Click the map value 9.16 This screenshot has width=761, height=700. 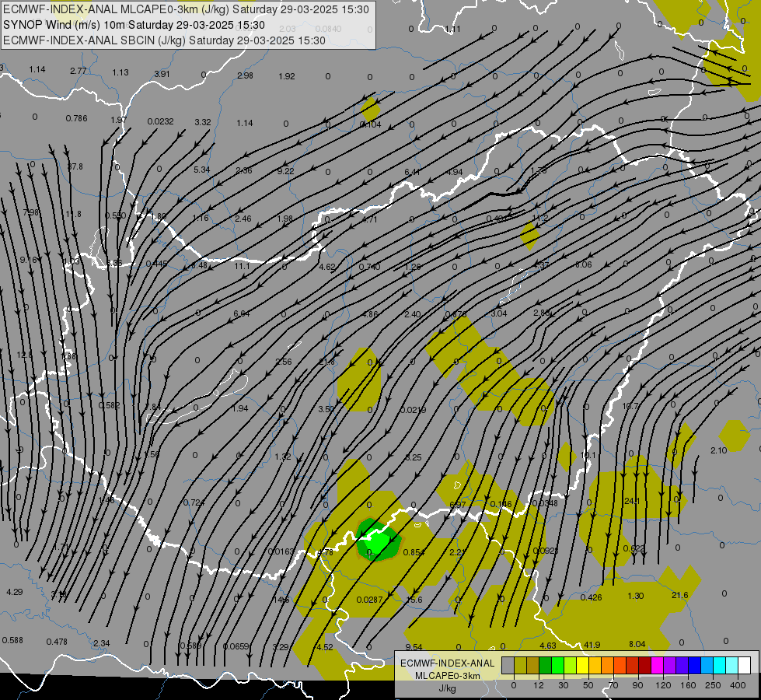pos(28,260)
